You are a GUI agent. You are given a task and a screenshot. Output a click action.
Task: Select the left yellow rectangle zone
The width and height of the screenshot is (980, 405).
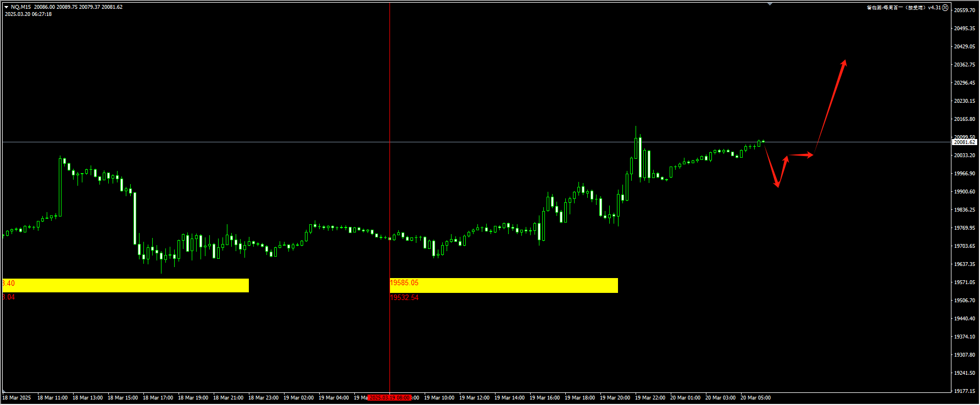pos(125,285)
